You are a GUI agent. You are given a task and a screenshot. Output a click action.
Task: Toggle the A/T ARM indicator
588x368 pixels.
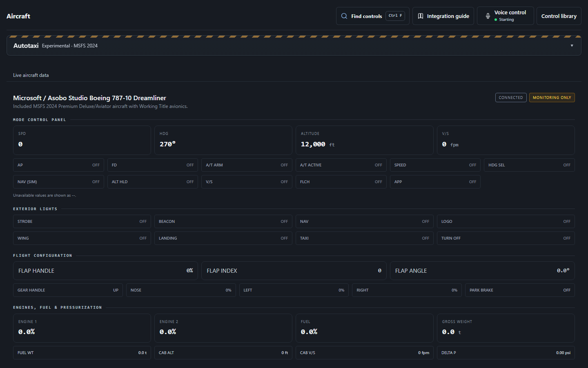(247, 165)
